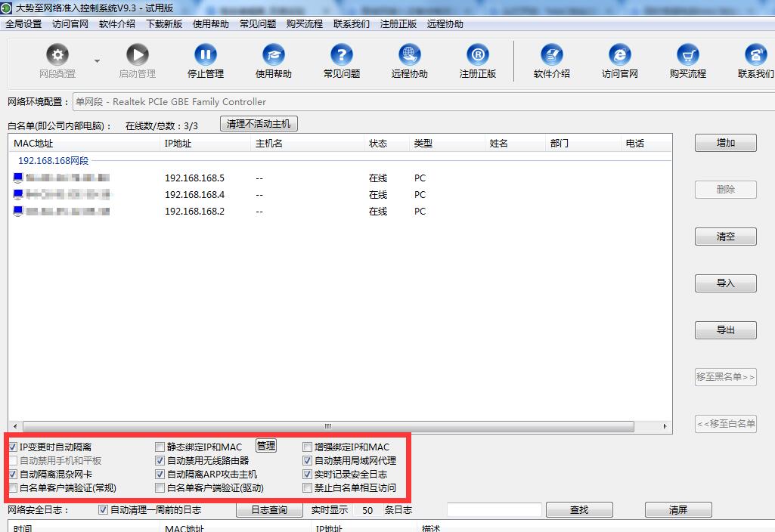Click the 日志查询 button
Screen dimensions: 775x532
269,510
